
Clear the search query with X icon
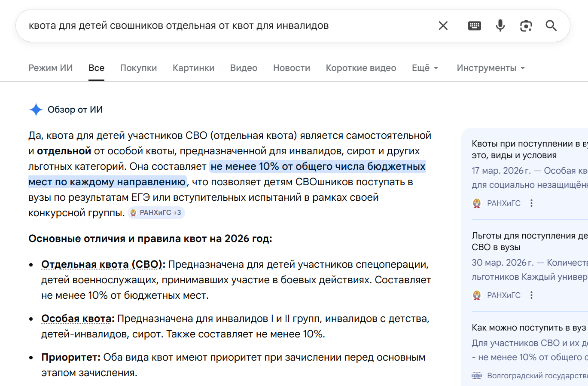[443, 26]
